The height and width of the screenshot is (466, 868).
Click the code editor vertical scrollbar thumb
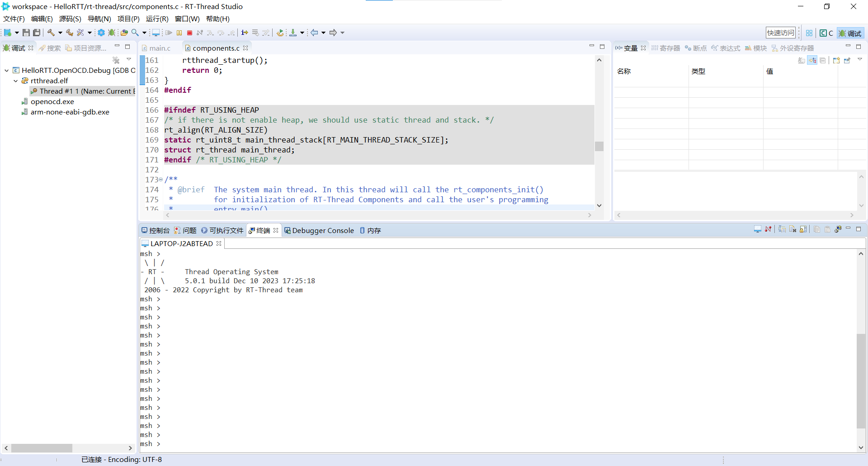[599, 146]
